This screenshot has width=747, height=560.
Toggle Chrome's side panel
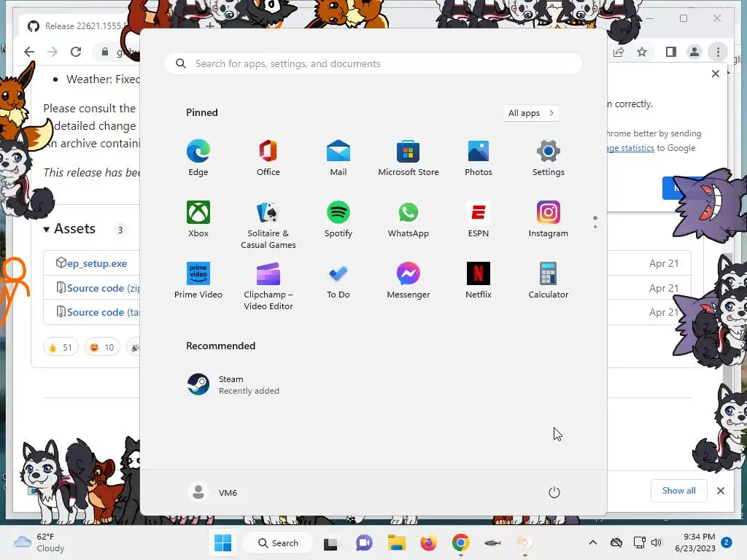[x=671, y=52]
